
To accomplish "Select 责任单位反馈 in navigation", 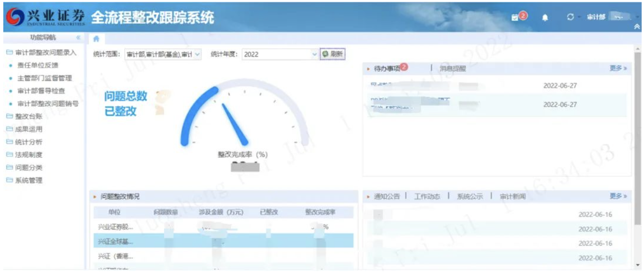I will click(x=38, y=65).
